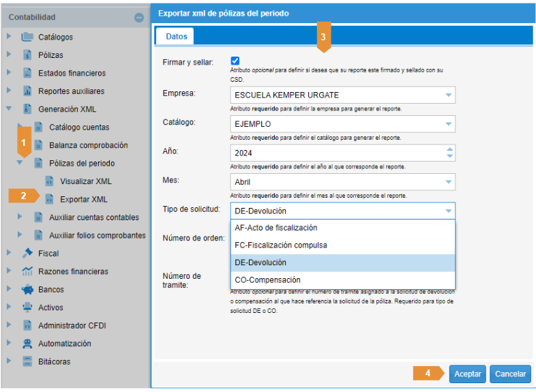Increase the Año value with the up arrow
The height and width of the screenshot is (392, 536).
point(449,149)
